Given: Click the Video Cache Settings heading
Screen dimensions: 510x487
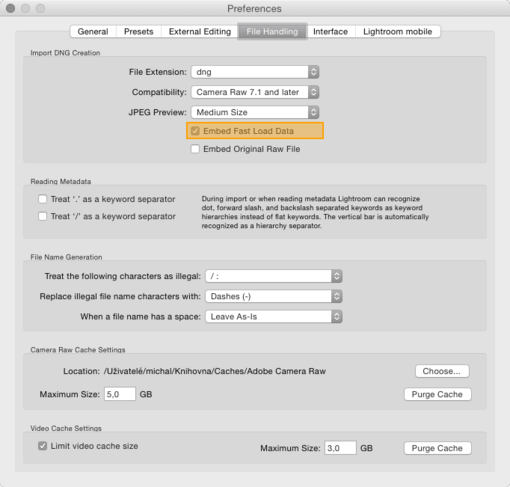Looking at the screenshot, I should click(x=66, y=428).
